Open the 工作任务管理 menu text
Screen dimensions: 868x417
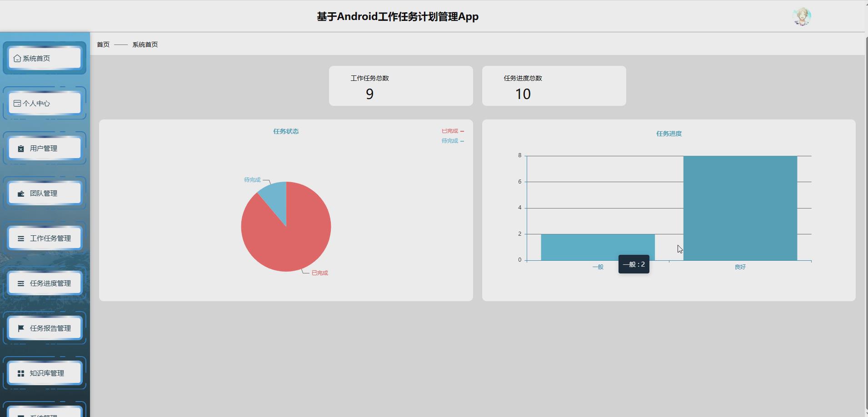(x=50, y=238)
